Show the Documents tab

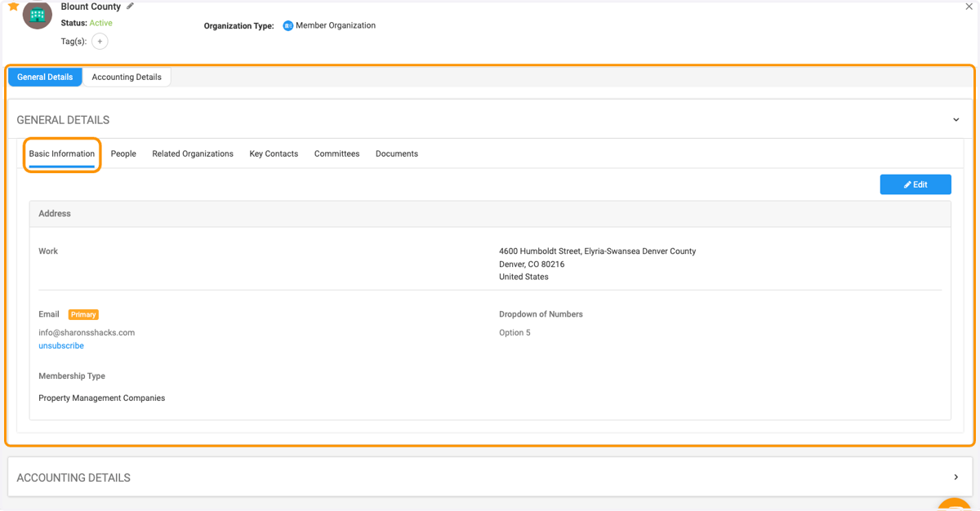tap(397, 153)
